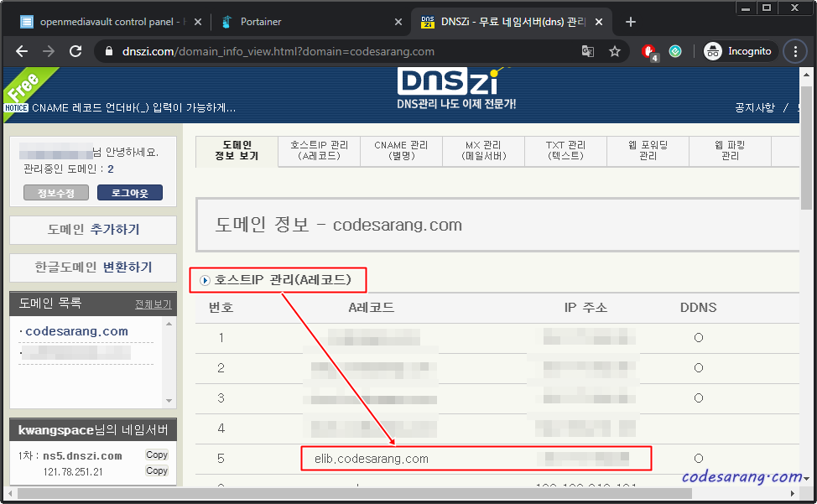The image size is (817, 504).
Task: Close the Portainer tab
Action: point(398,22)
